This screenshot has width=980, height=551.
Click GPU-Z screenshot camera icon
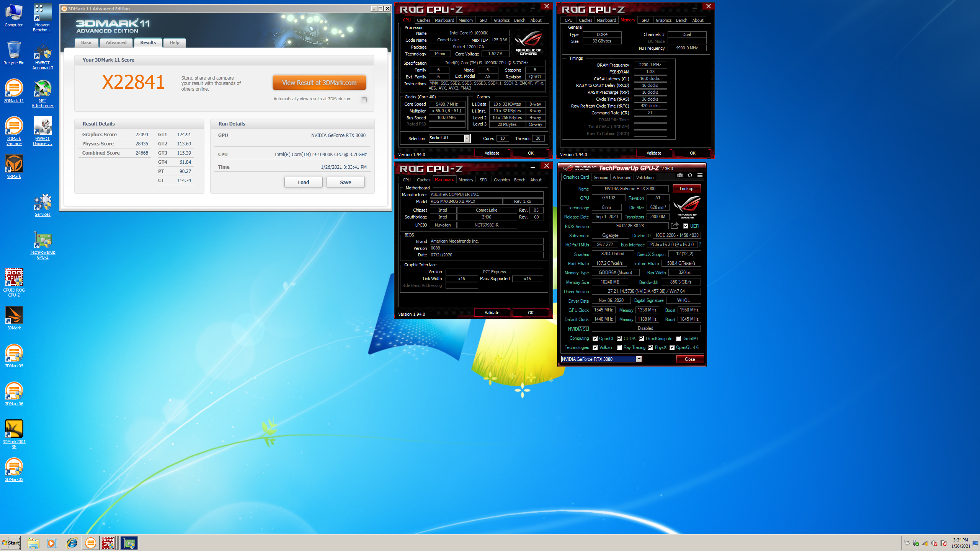coord(680,175)
